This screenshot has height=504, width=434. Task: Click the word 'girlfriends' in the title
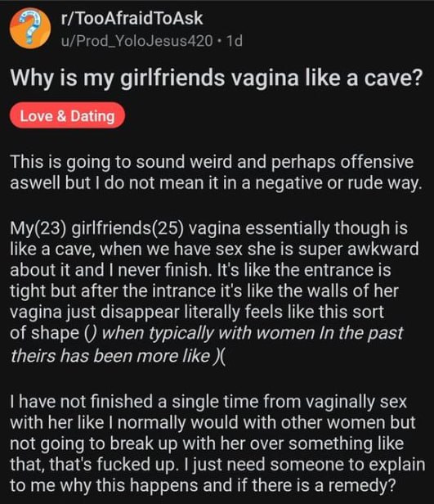[x=172, y=79]
